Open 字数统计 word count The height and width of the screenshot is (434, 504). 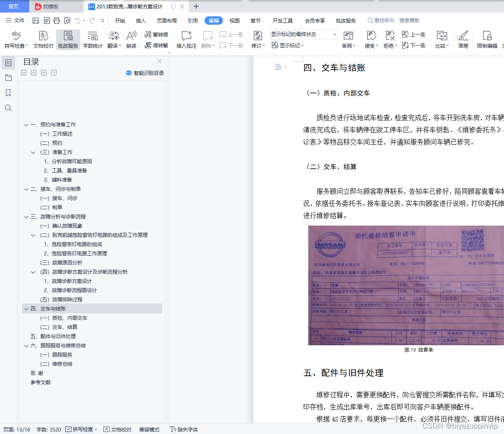(93, 39)
